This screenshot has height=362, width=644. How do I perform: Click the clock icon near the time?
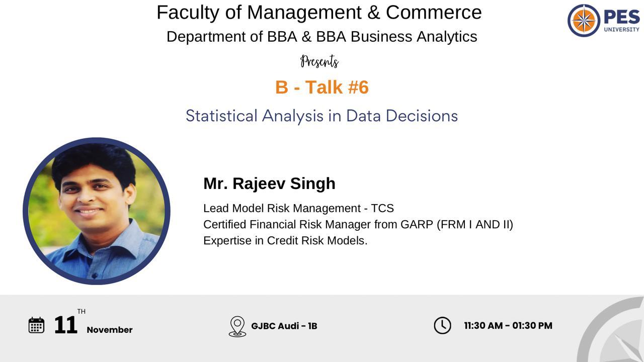pyautogui.click(x=442, y=325)
